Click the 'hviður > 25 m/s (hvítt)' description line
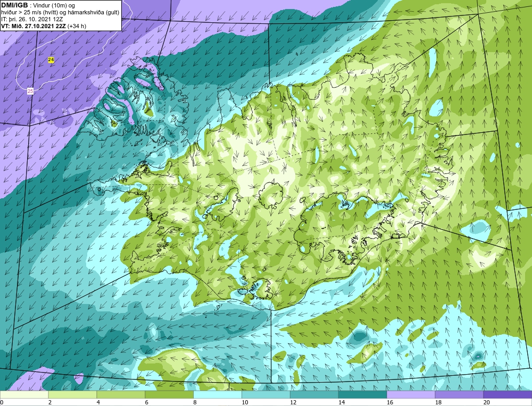Viewport: 532px width, 406px height. 29,12
